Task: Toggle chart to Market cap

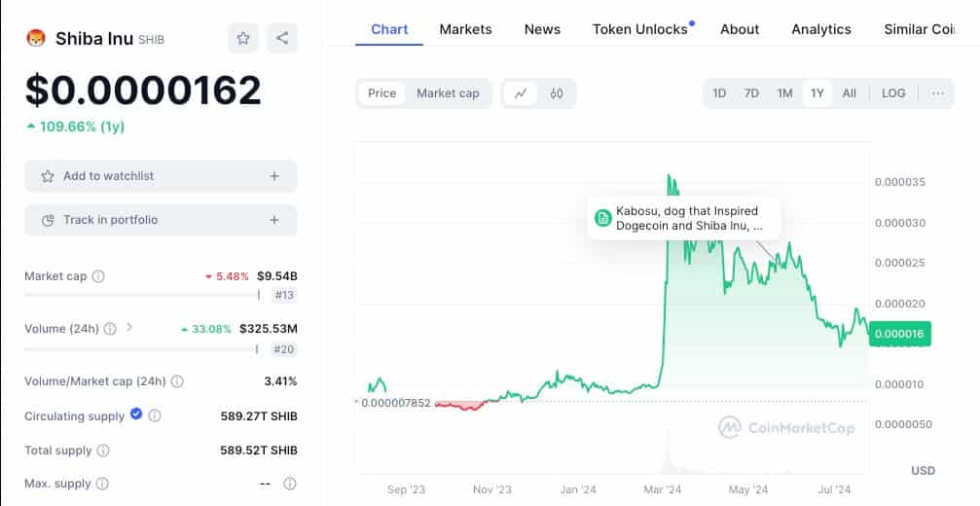Action: (x=448, y=93)
